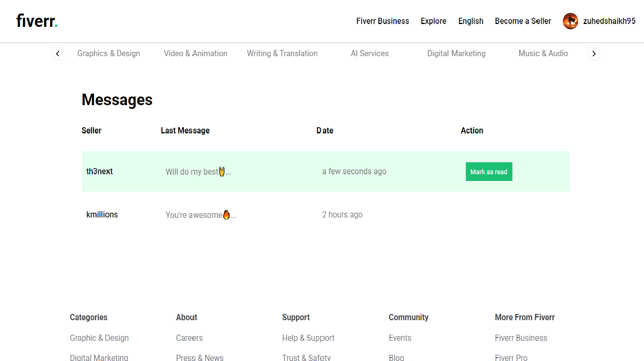
Task: Open Graphic & Design footer link
Action: 99,338
